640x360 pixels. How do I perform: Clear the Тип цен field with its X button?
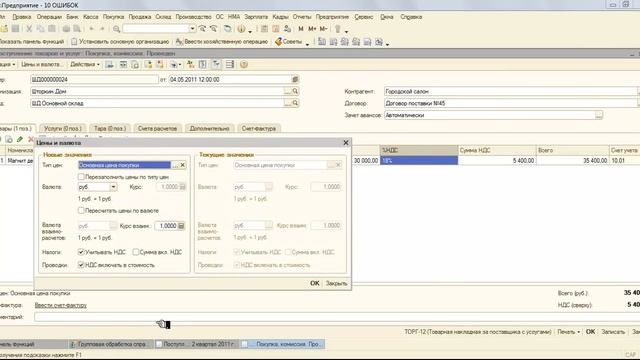(182, 165)
